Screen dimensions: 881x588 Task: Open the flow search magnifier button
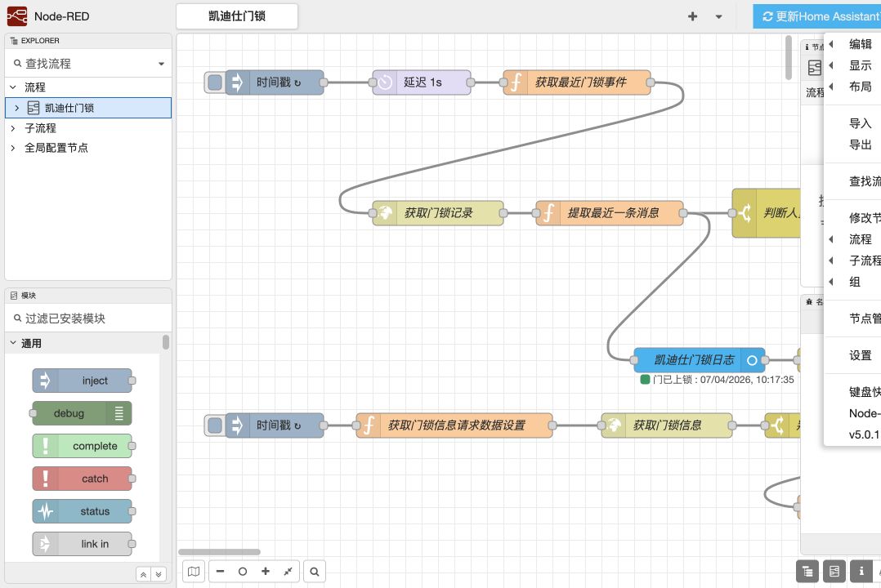click(315, 572)
